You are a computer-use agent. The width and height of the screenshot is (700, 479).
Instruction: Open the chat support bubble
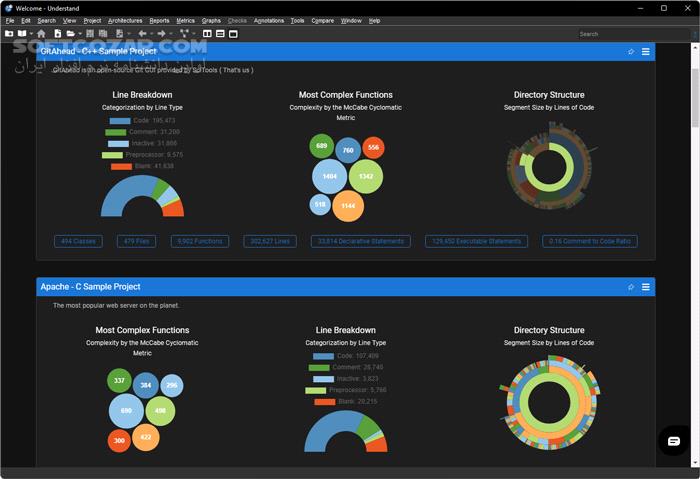[x=673, y=440]
